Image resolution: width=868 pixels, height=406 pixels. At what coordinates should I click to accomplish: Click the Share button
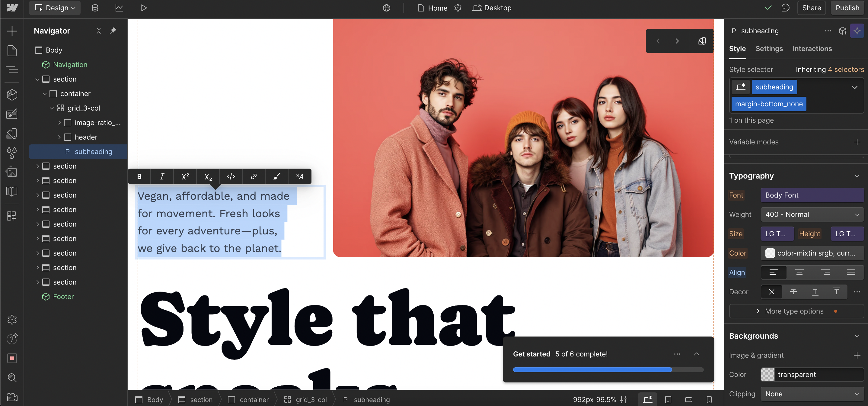(x=811, y=8)
